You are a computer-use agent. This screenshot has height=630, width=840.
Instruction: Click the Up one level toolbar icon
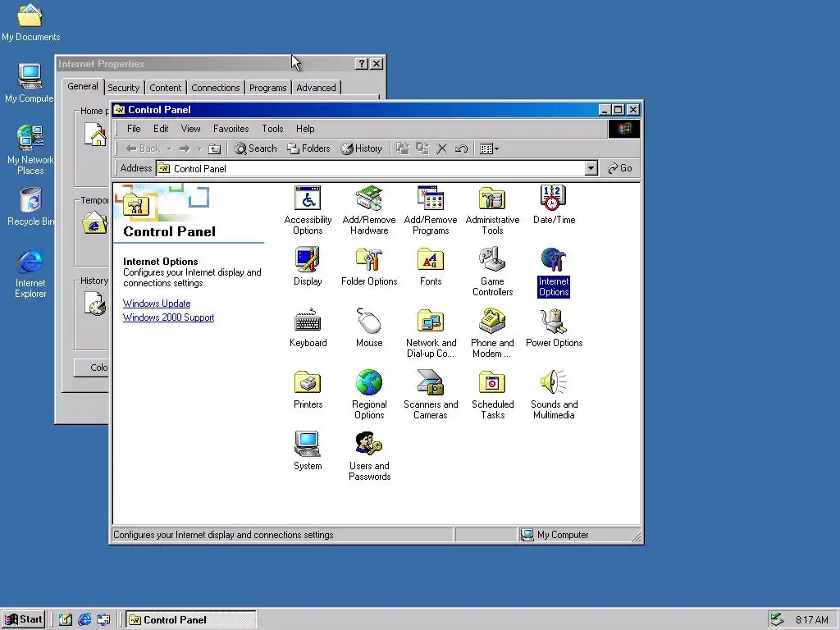[214, 148]
